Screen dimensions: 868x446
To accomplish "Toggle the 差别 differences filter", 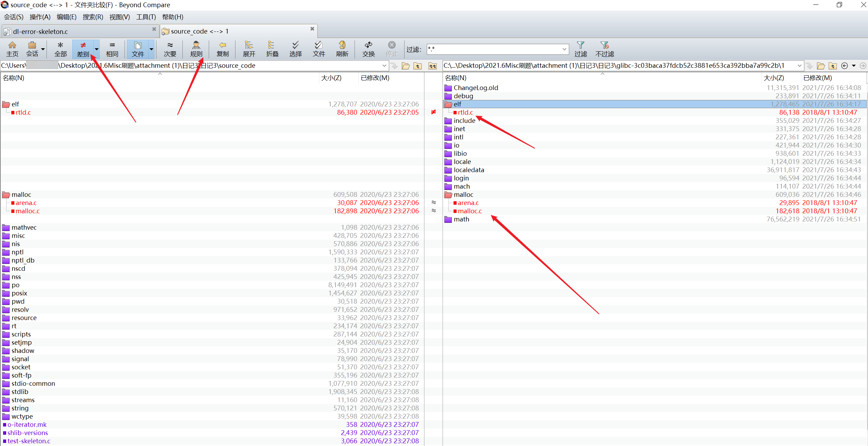I will tap(83, 49).
